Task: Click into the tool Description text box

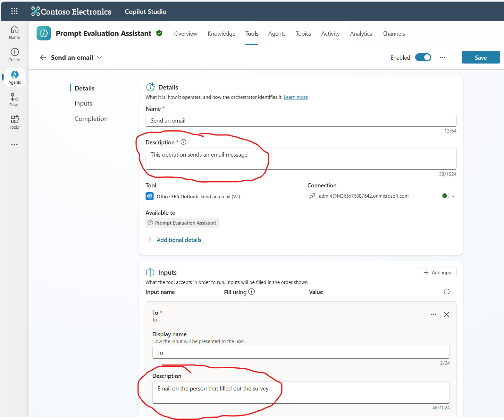Action: pos(301,159)
